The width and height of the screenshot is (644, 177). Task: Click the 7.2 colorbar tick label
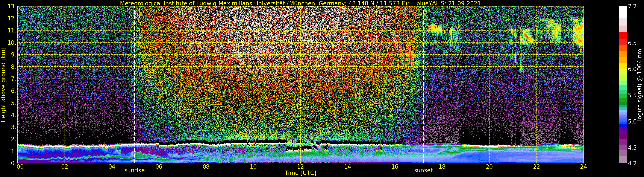point(632,6)
